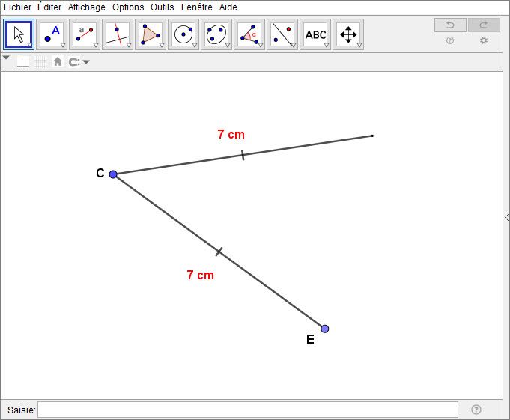Screen dimensions: 510x420
Task: Expand Segment tool submenu arrow
Action: point(96,45)
